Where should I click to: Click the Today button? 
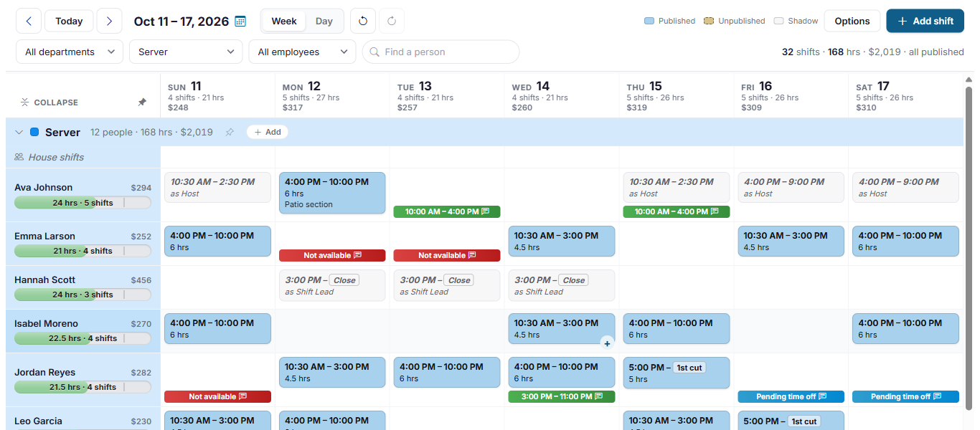[x=69, y=21]
